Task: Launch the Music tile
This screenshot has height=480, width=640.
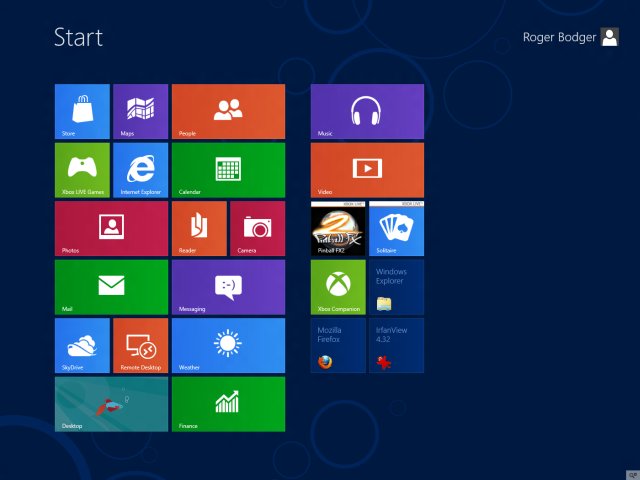Action: click(x=367, y=111)
